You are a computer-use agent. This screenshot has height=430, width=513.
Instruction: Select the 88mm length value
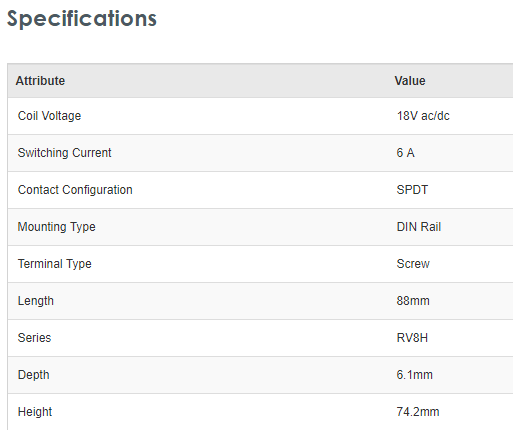(413, 301)
